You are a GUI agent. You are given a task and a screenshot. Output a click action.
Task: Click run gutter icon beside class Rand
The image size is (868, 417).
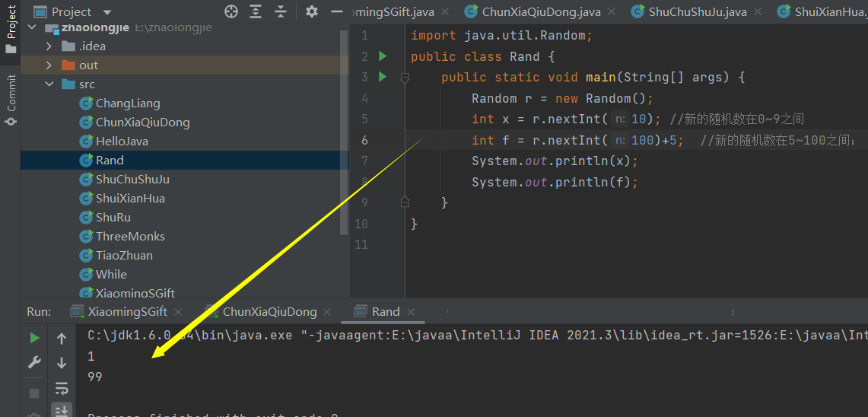point(382,56)
